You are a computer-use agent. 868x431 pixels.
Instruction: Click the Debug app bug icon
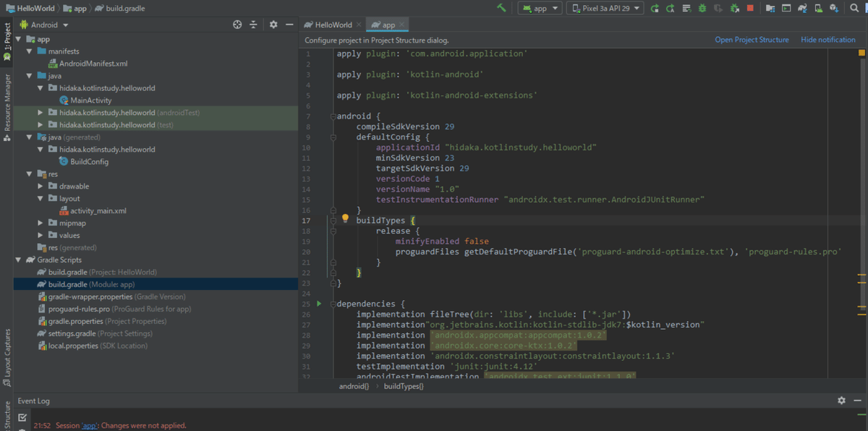tap(702, 8)
